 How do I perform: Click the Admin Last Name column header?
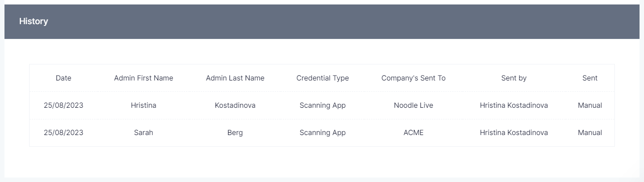click(x=235, y=78)
